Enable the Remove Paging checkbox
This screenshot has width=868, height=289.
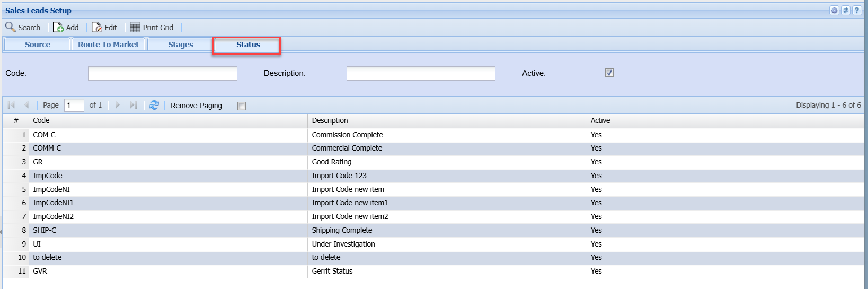(x=242, y=106)
